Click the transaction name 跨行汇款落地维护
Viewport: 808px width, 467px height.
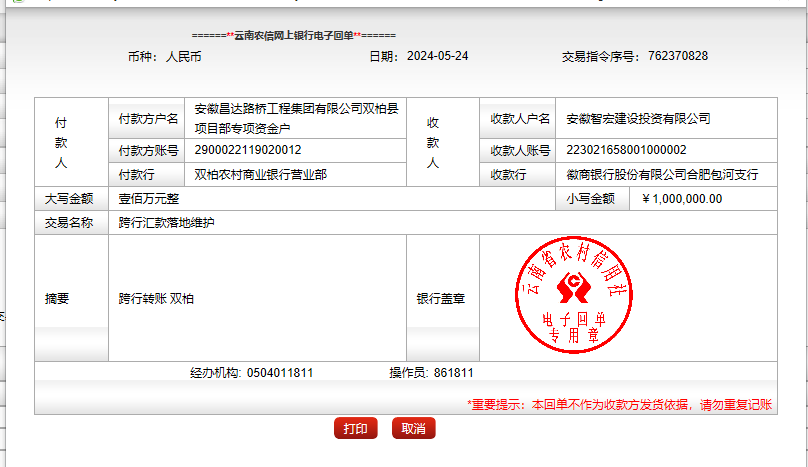[x=166, y=223]
